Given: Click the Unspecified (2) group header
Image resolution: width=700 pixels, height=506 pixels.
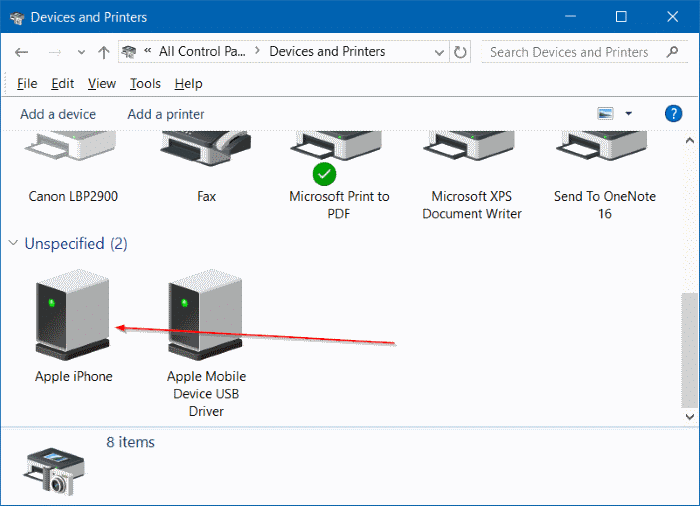Looking at the screenshot, I should click(x=76, y=243).
